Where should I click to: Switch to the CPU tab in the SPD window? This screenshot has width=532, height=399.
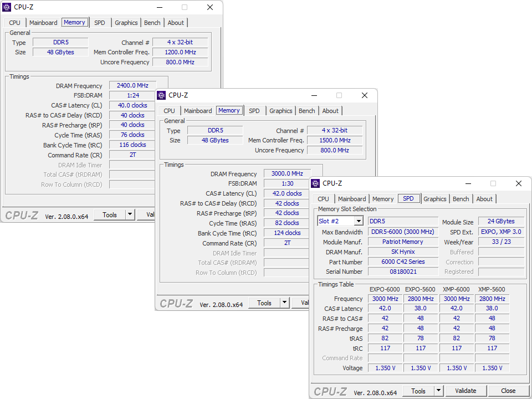pyautogui.click(x=323, y=199)
